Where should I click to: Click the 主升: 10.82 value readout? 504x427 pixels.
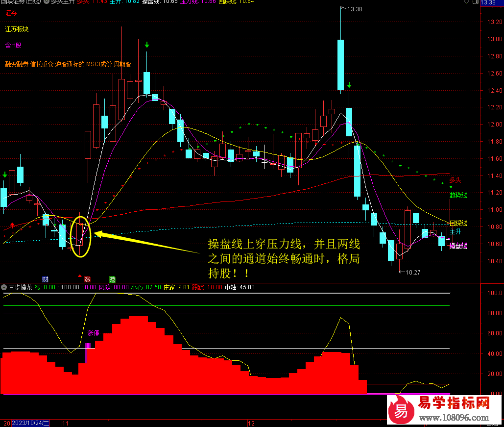coord(124,1)
